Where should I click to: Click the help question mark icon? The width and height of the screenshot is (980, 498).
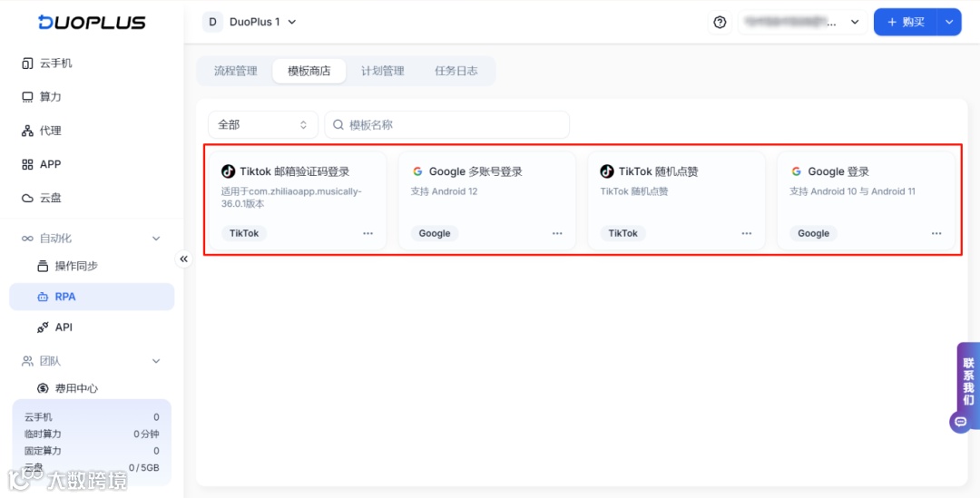(x=720, y=23)
